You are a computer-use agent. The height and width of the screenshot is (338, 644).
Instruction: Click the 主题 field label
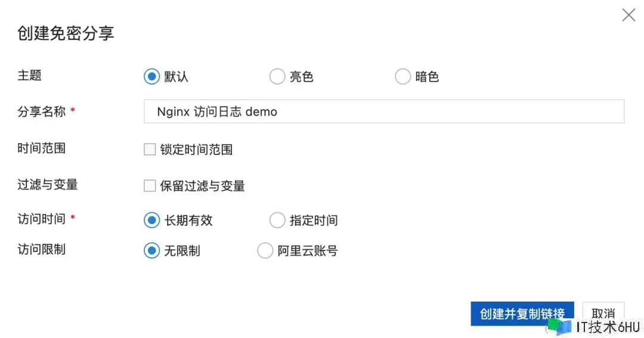pyautogui.click(x=30, y=76)
